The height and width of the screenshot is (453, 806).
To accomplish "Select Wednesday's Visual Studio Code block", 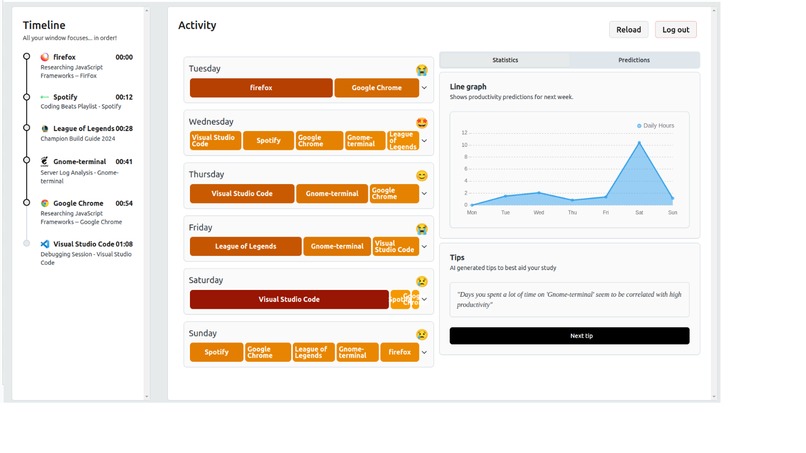I will click(215, 140).
